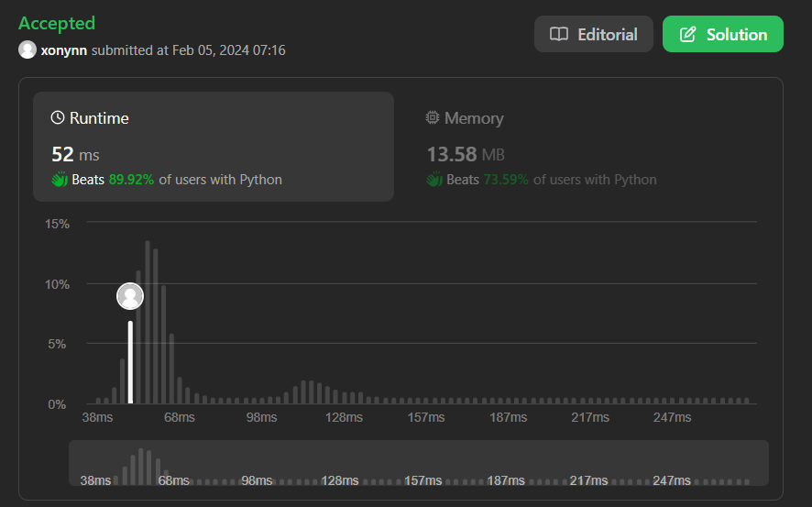This screenshot has width=812, height=507.
Task: Open the Editorial button
Action: click(x=594, y=34)
